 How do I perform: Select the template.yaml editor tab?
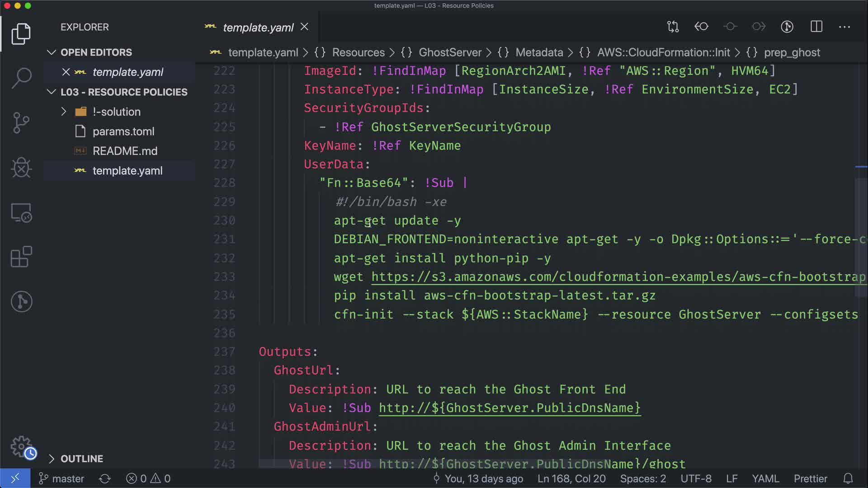(258, 28)
